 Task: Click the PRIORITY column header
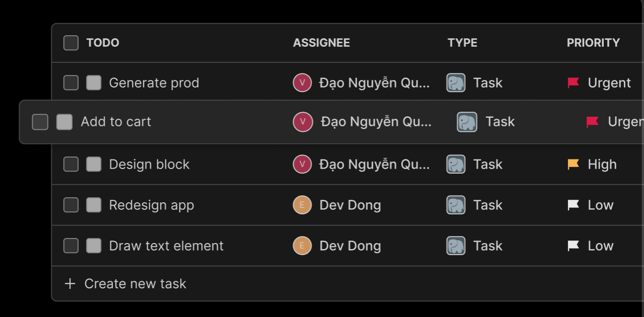coord(594,43)
